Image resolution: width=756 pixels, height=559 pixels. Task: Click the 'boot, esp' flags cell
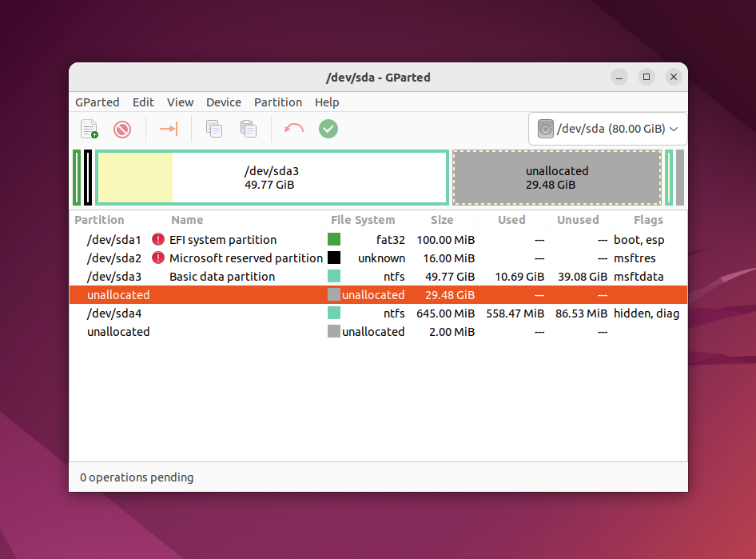point(639,240)
